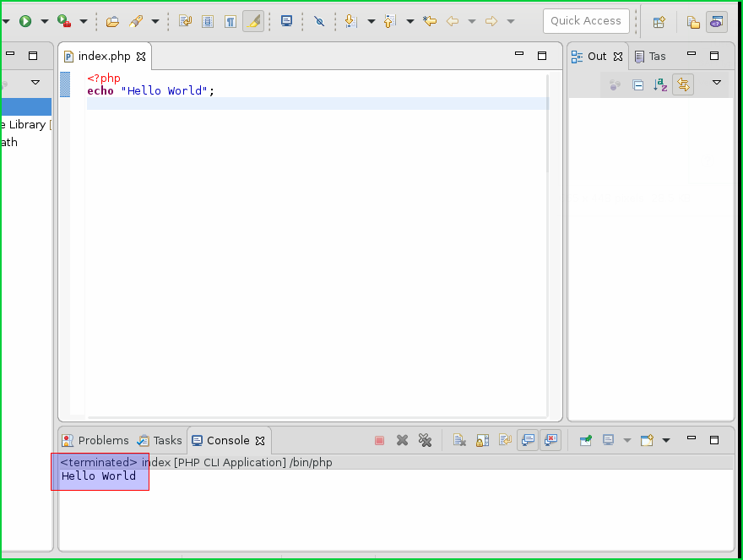Click the Forward navigation arrow
The image size is (743, 560).
[491, 21]
